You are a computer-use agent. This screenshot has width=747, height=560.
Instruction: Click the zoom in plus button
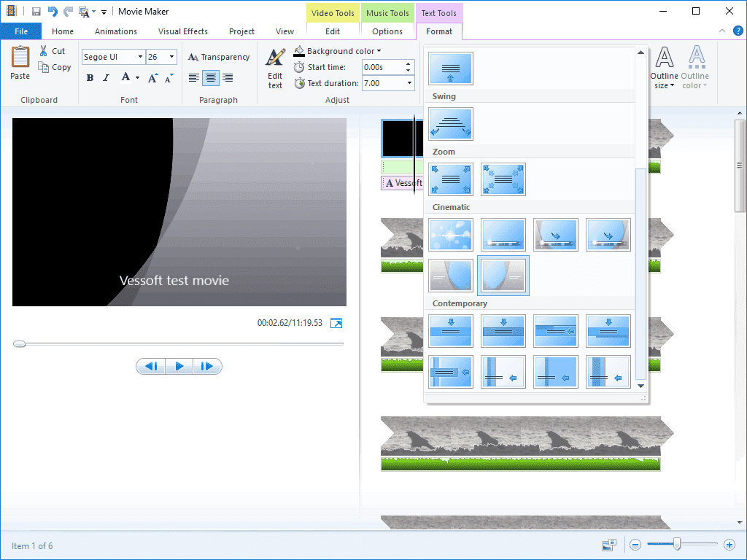(729, 544)
